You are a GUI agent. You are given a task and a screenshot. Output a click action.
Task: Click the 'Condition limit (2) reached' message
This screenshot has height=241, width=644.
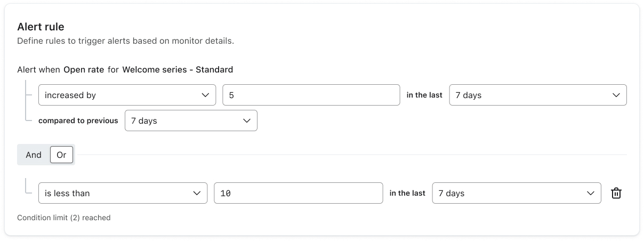click(63, 218)
